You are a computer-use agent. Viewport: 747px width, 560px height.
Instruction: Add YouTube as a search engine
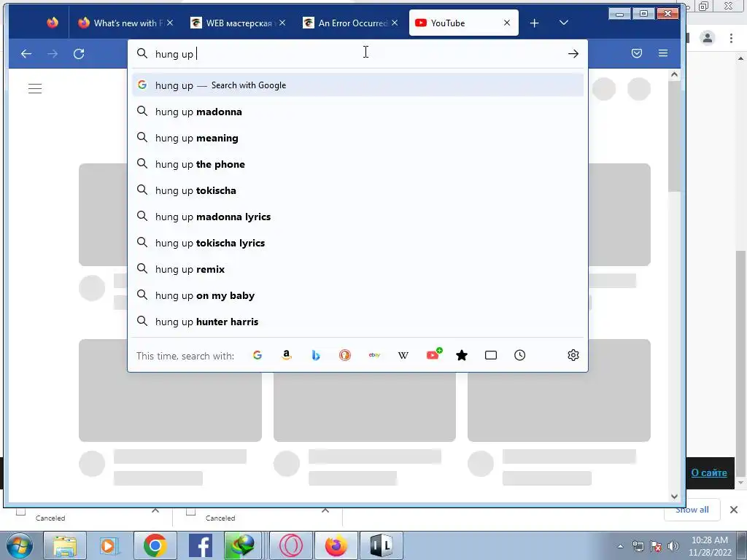[433, 354]
